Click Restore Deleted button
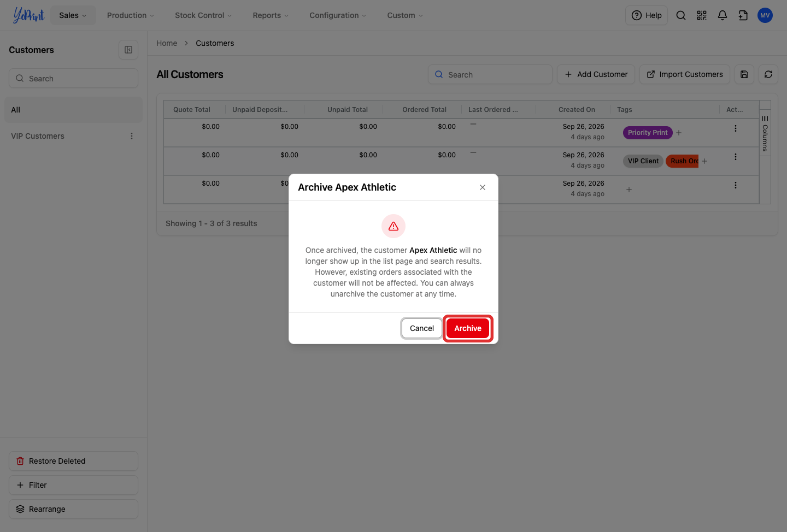Viewport: 787px width, 532px height. 73,461
